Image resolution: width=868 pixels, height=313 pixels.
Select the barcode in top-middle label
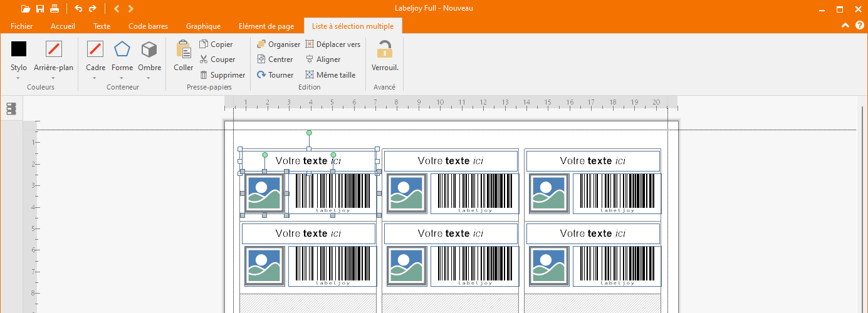point(475,193)
